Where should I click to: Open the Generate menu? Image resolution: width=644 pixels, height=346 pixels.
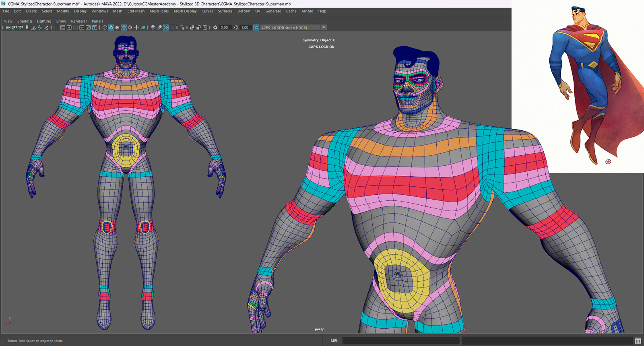tap(273, 11)
